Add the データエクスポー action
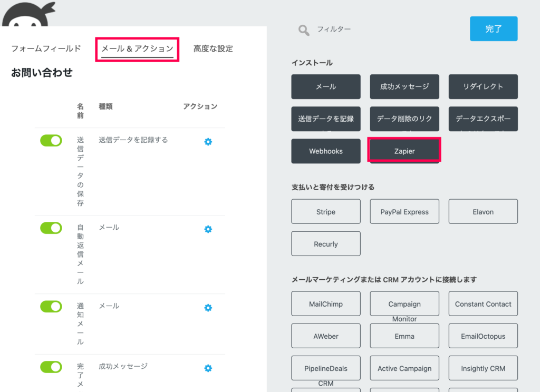The image size is (540, 392). pos(483,119)
